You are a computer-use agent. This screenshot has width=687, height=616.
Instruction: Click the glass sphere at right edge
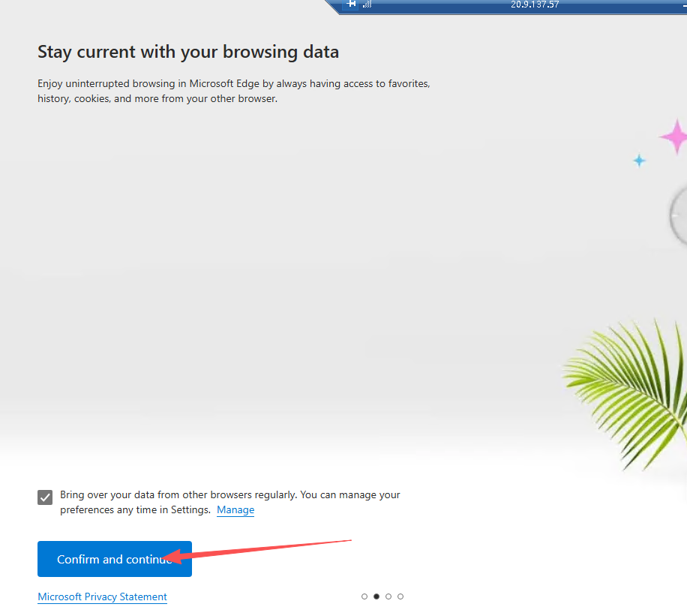click(x=678, y=216)
